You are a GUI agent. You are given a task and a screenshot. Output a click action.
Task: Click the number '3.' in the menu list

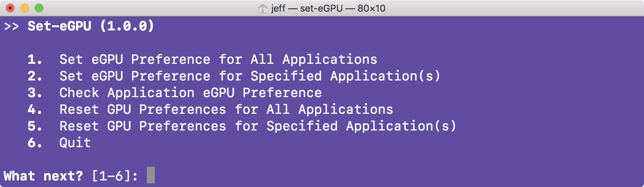click(x=35, y=93)
